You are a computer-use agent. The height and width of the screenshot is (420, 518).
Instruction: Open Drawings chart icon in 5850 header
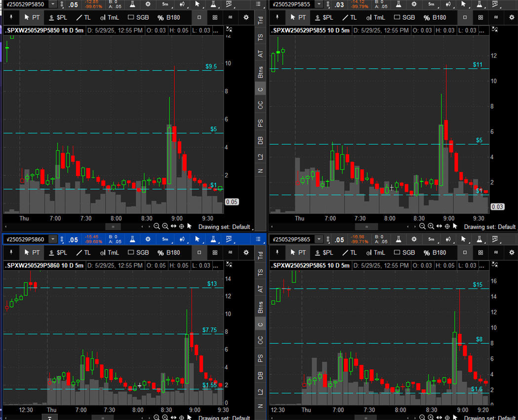(229, 4)
